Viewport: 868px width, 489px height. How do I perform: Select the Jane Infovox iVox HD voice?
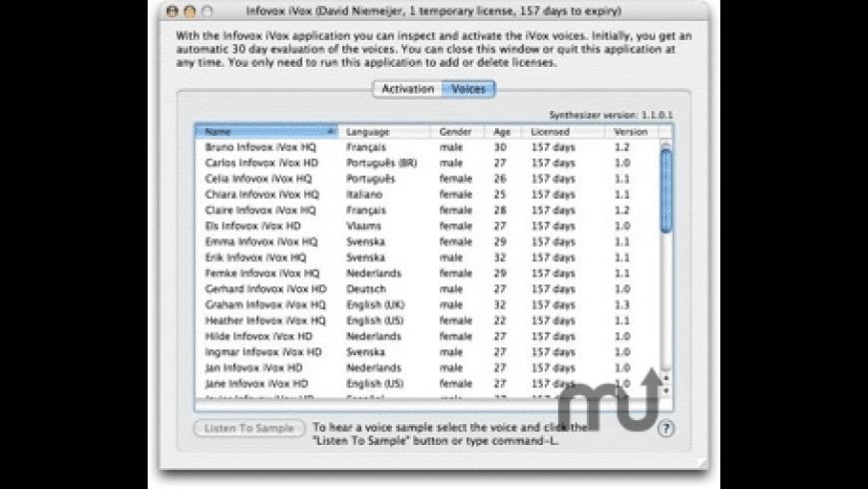[x=427, y=384]
